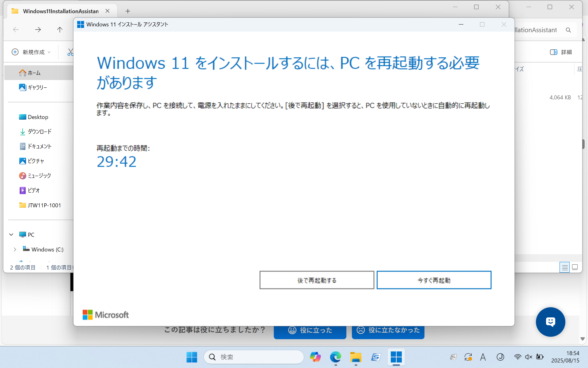The height and width of the screenshot is (368, 588).
Task: Switch to the large thumbnails view
Action: coord(575,267)
